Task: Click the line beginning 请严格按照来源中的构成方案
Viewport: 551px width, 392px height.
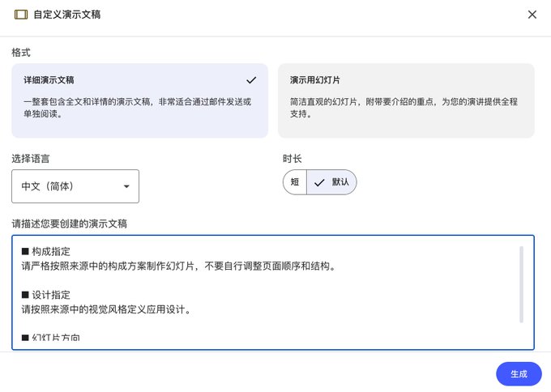Action: tap(179, 266)
